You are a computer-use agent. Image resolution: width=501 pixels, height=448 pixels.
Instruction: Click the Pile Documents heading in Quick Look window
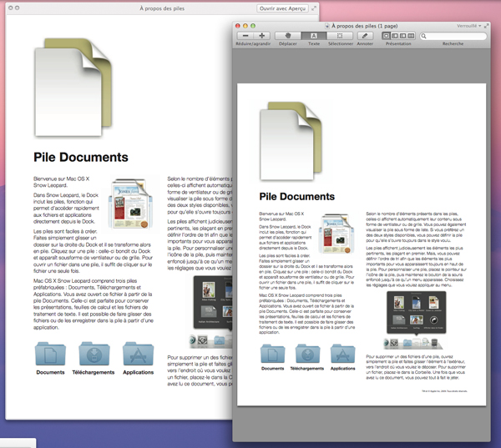[81, 158]
